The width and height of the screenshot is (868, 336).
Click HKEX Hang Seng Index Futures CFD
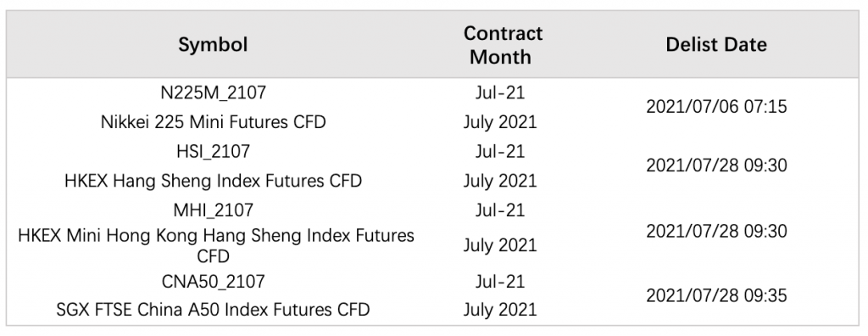click(213, 181)
